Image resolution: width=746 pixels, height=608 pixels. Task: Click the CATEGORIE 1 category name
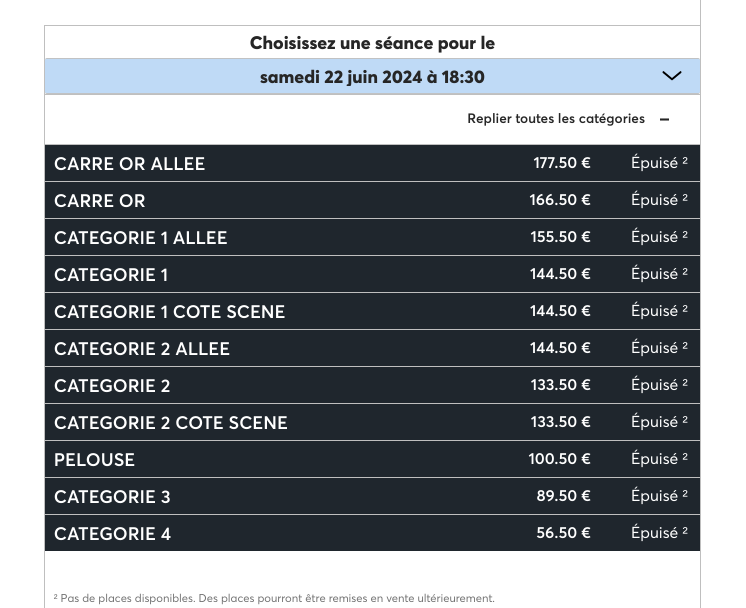click(x=111, y=275)
